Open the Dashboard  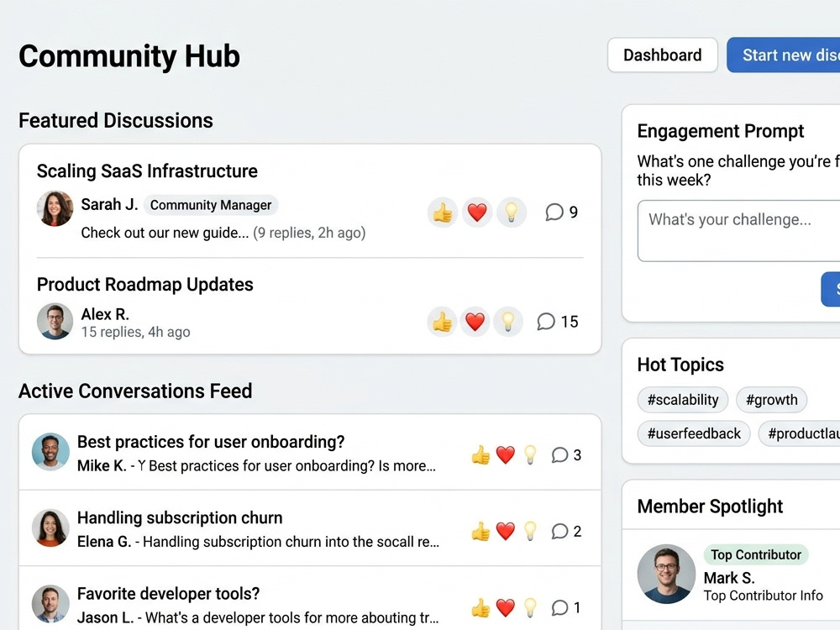pos(663,55)
